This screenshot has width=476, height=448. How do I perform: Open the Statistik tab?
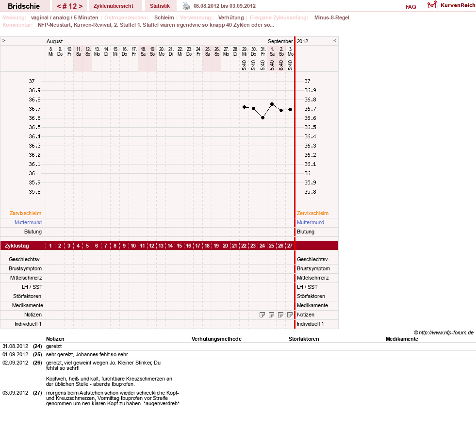coord(160,6)
